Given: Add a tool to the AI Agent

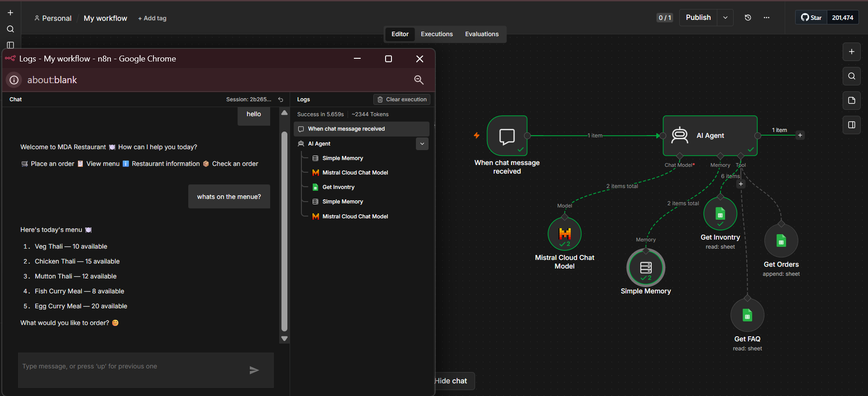Looking at the screenshot, I should point(741,184).
